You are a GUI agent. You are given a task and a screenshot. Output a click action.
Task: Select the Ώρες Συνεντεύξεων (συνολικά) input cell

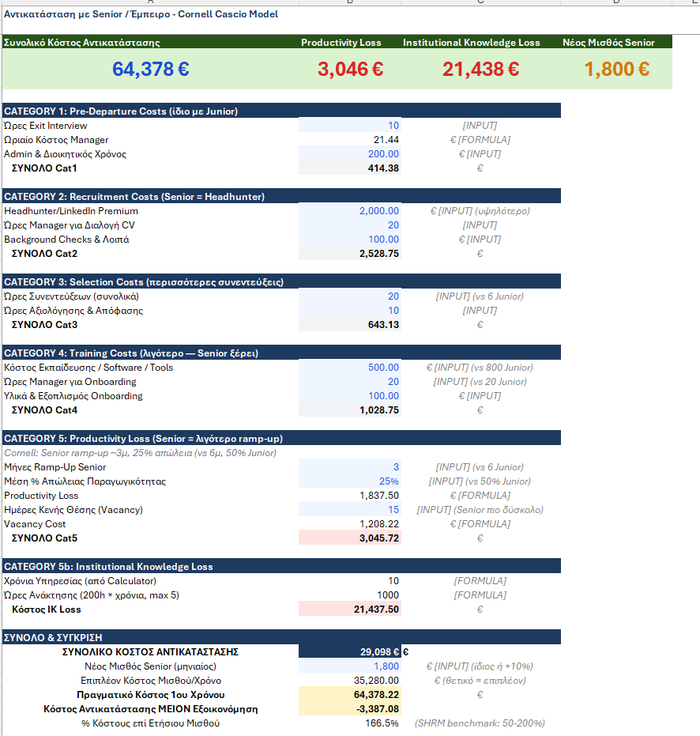click(350, 296)
